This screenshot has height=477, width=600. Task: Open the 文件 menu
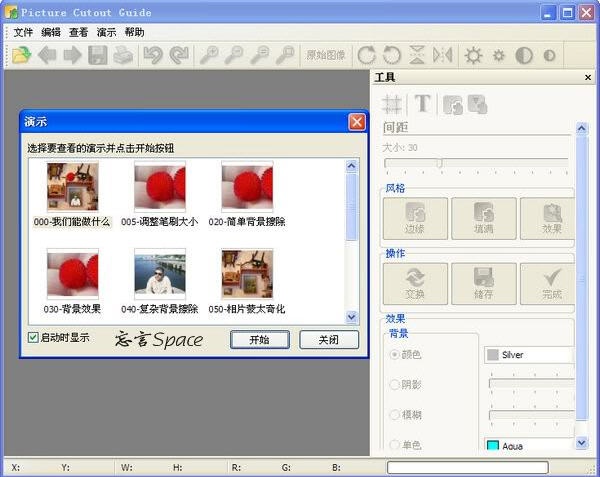[23, 32]
